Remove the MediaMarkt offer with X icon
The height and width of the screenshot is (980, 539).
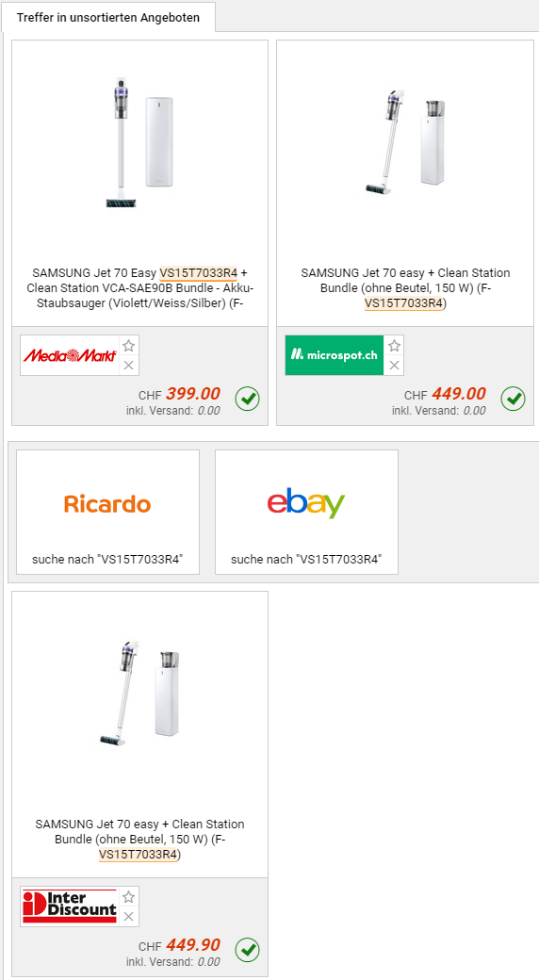tap(129, 365)
